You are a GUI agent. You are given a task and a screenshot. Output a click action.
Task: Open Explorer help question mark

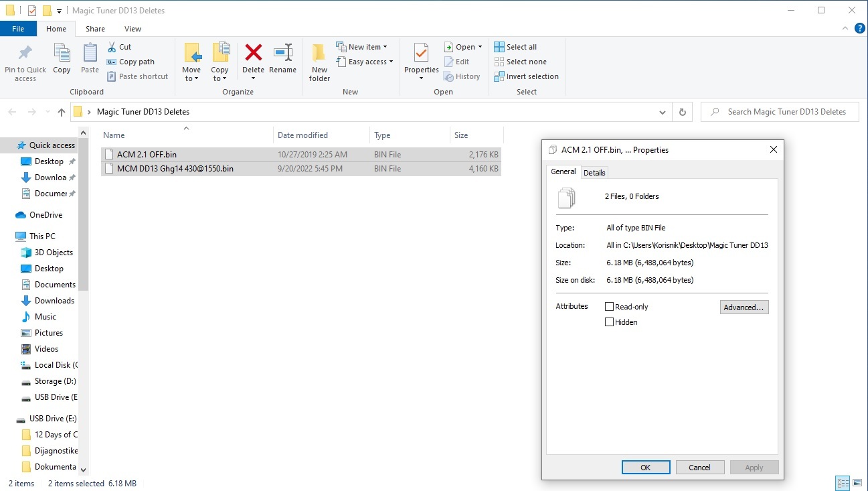(860, 28)
